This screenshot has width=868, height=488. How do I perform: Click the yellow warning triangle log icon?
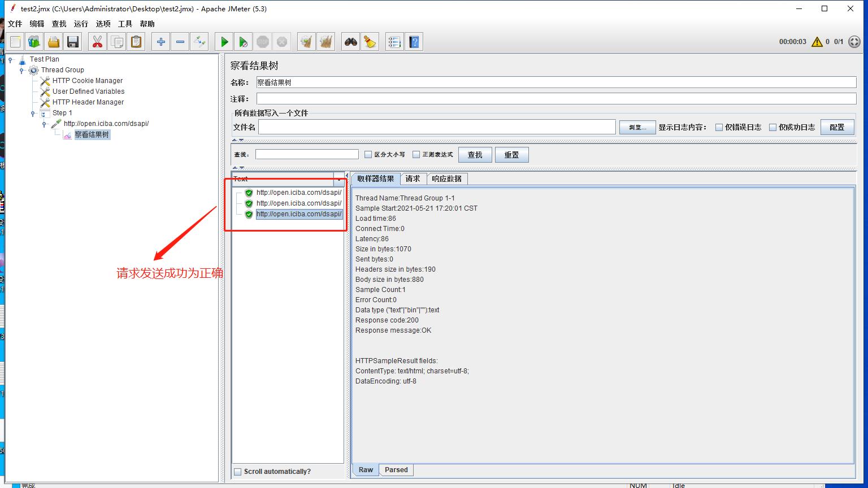pos(817,42)
